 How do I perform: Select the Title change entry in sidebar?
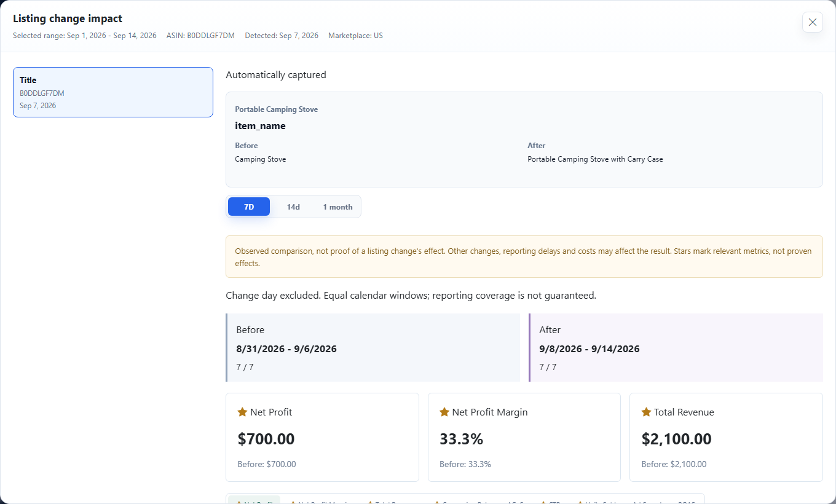[x=113, y=92]
